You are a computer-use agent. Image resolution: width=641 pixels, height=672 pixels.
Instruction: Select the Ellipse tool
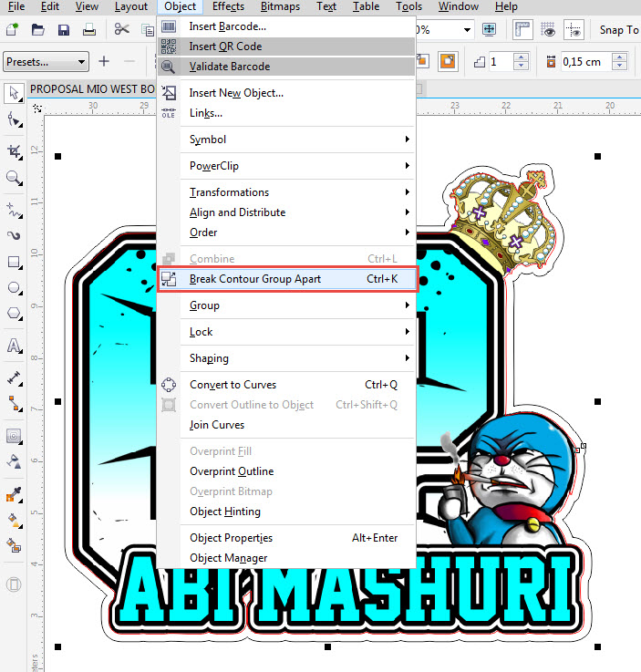click(x=14, y=287)
